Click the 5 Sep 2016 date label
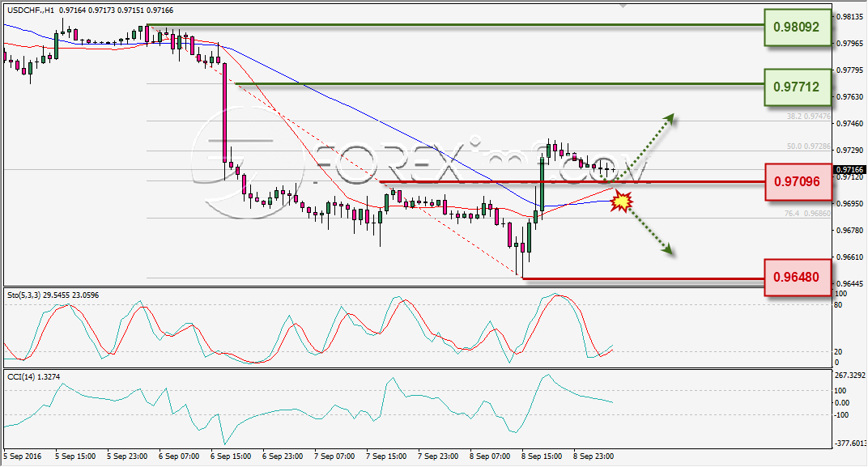This screenshot has height=467, width=868. point(23,456)
